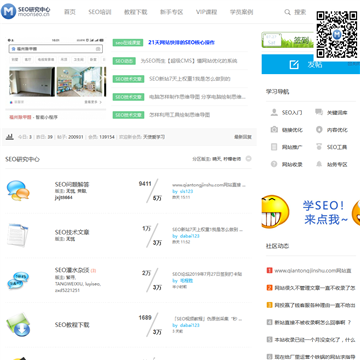Open the VIP课程 nav menu item

(206, 12)
